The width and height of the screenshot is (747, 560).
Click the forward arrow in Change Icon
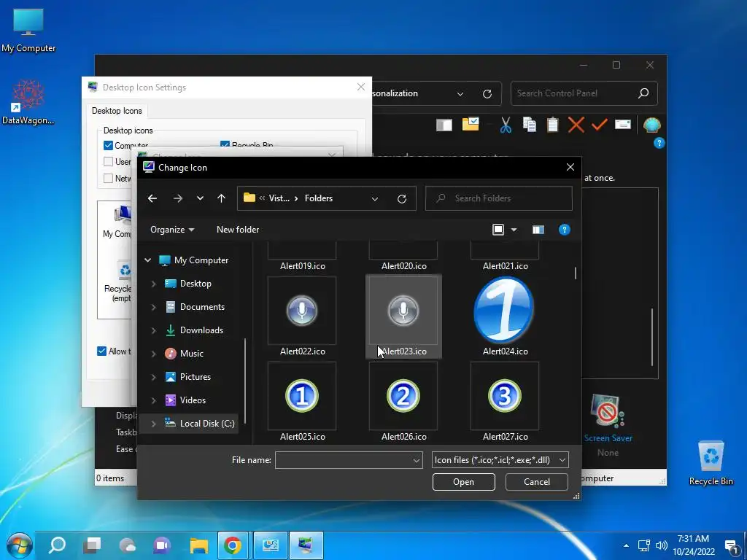pos(178,198)
